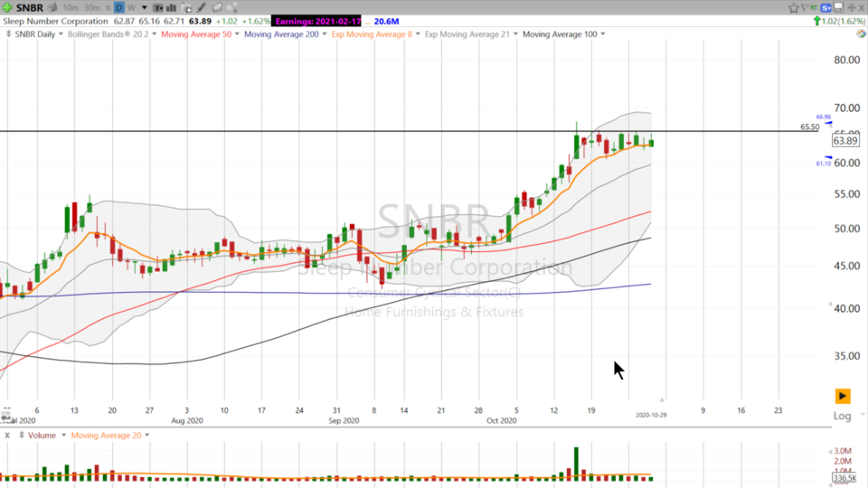
Task: Open Moving Average 200 dropdown
Action: click(325, 34)
